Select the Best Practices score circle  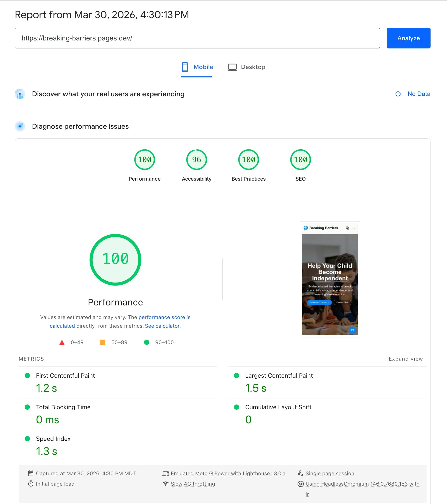click(x=248, y=160)
